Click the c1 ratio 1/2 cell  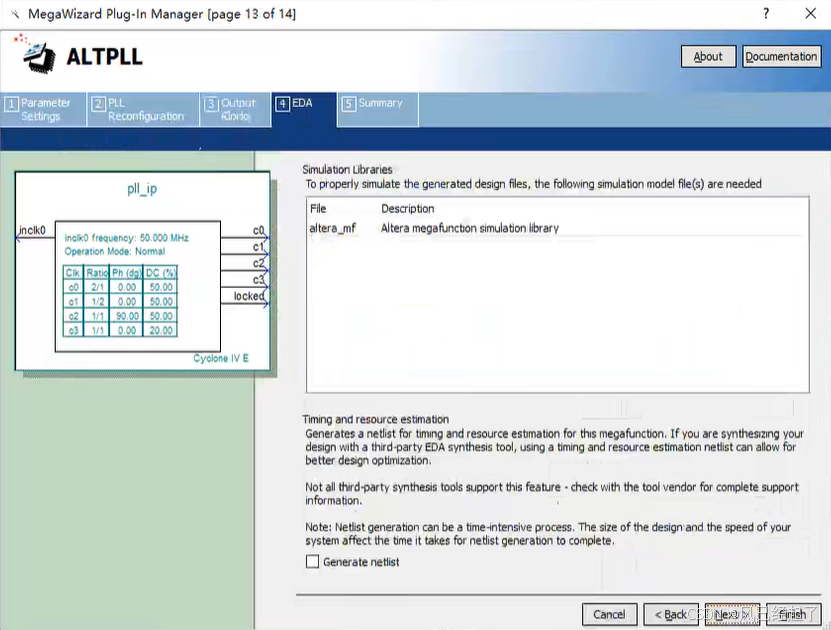97,301
